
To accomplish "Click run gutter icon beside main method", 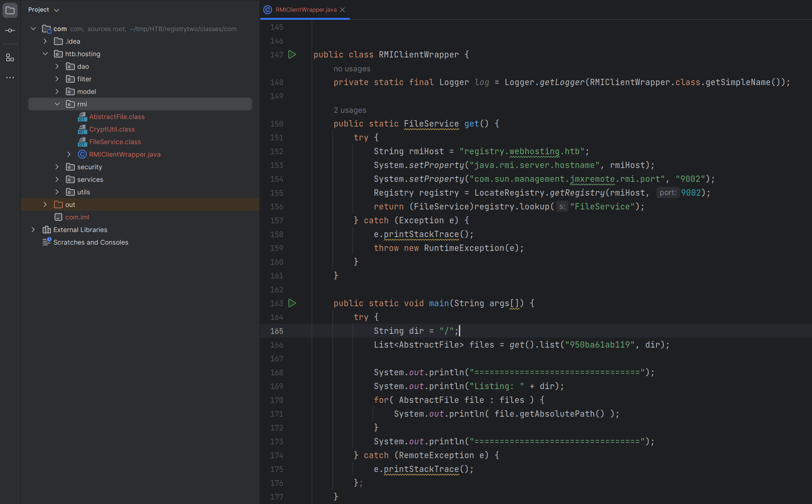I will point(292,303).
